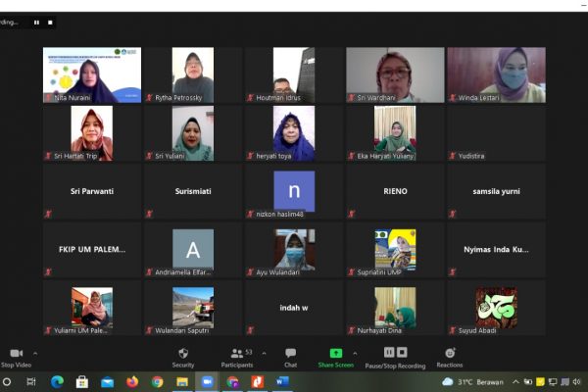588x392 pixels.
Task: Open Firefox from the Windows taskbar
Action: click(132, 381)
